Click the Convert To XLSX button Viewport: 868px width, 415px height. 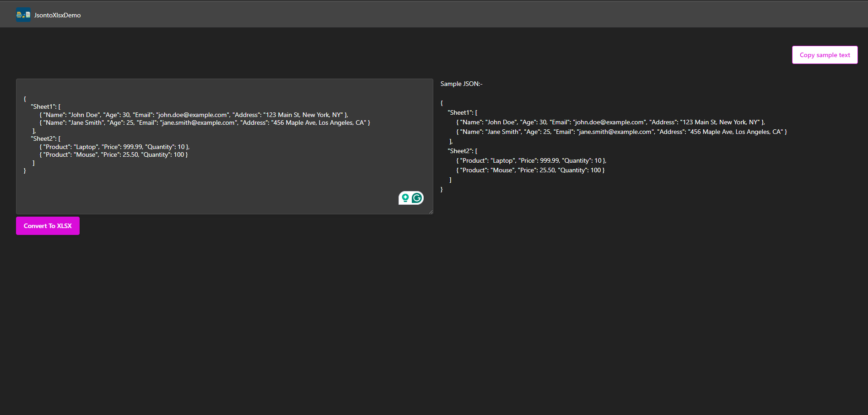(x=48, y=226)
